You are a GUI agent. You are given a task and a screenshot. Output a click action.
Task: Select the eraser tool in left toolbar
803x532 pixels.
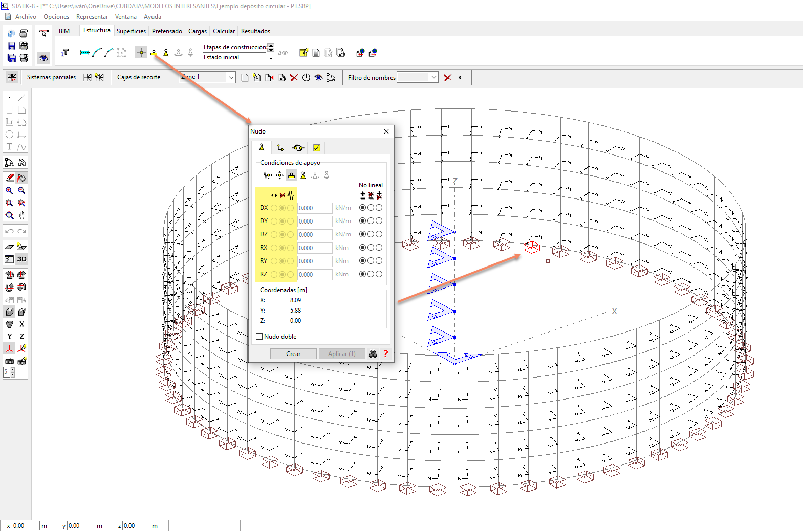tap(10, 178)
